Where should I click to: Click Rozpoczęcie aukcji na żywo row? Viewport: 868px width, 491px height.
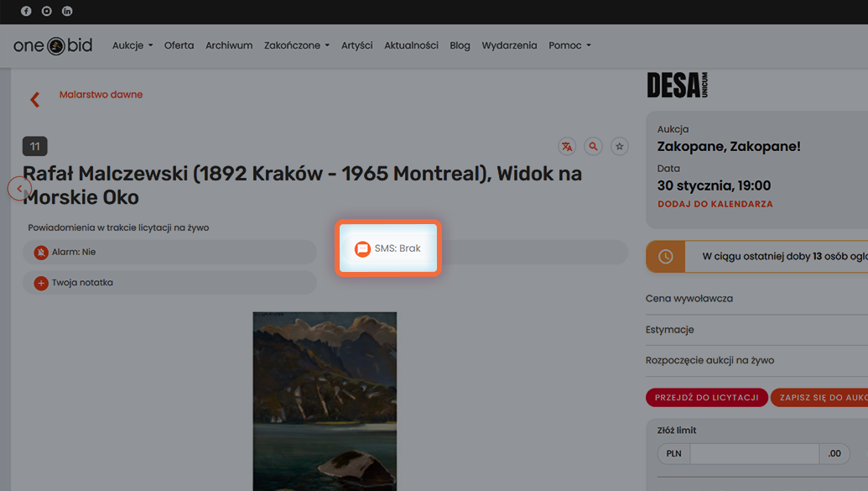pyautogui.click(x=756, y=360)
